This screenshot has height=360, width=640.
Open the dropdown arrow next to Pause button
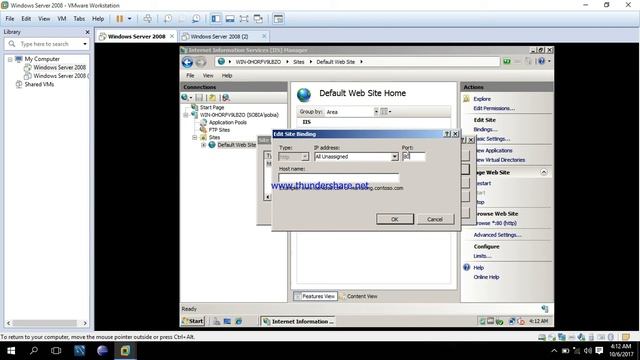click(x=129, y=19)
